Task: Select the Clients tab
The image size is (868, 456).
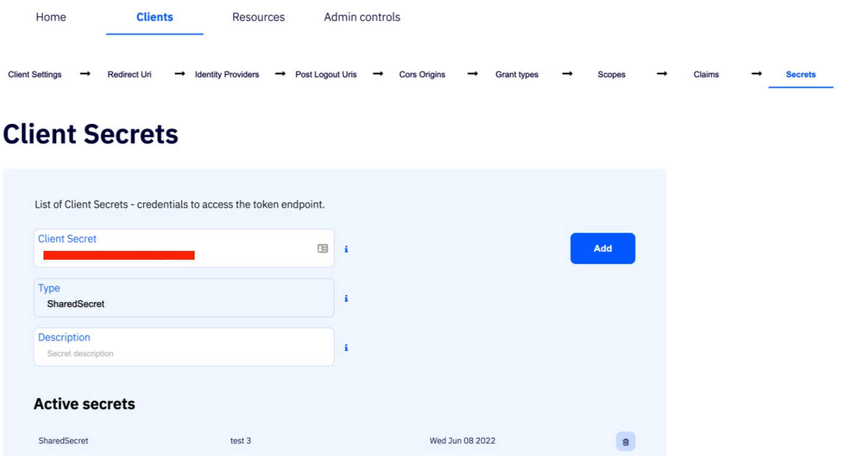Action: point(155,17)
